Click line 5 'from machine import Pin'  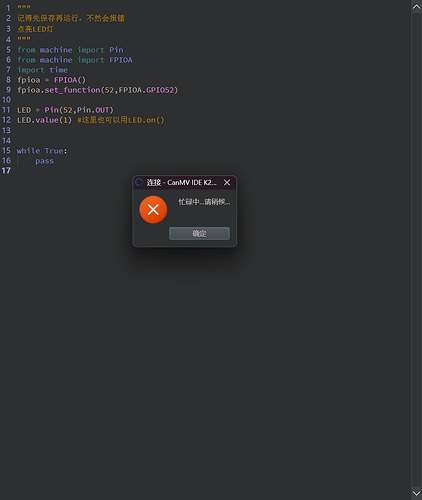point(70,50)
